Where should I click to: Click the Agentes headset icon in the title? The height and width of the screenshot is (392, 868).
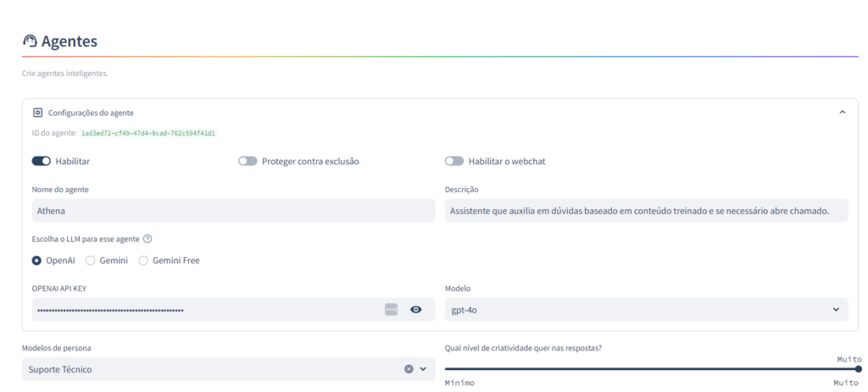[x=30, y=41]
